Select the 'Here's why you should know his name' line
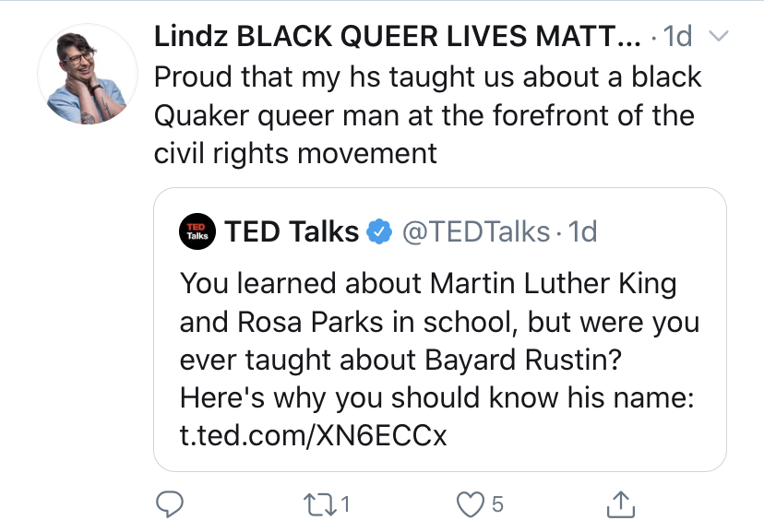 (x=436, y=398)
